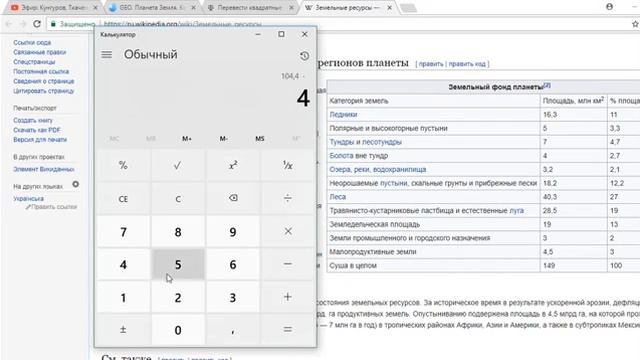The height and width of the screenshot is (360, 640).
Task: Open the calculator hamburger menu
Action: pos(107,54)
